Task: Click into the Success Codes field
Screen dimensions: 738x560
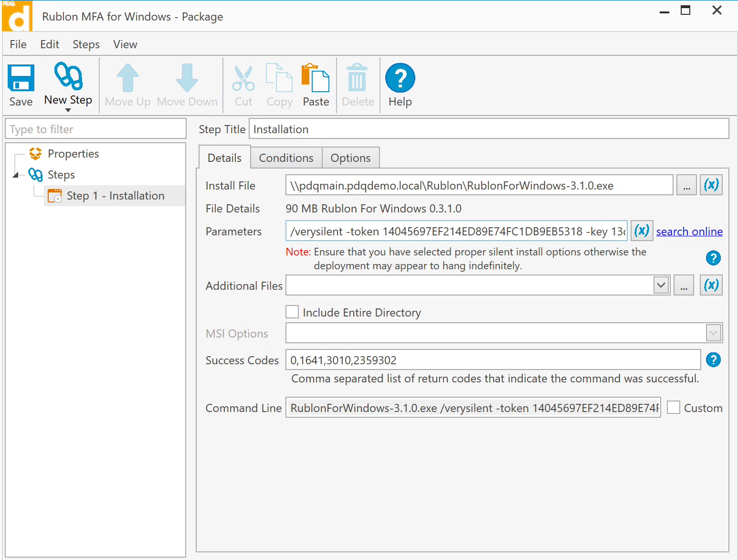Action: point(492,360)
